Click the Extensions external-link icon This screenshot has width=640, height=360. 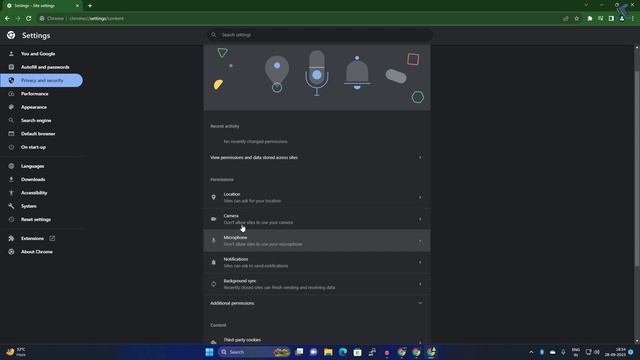[52, 238]
